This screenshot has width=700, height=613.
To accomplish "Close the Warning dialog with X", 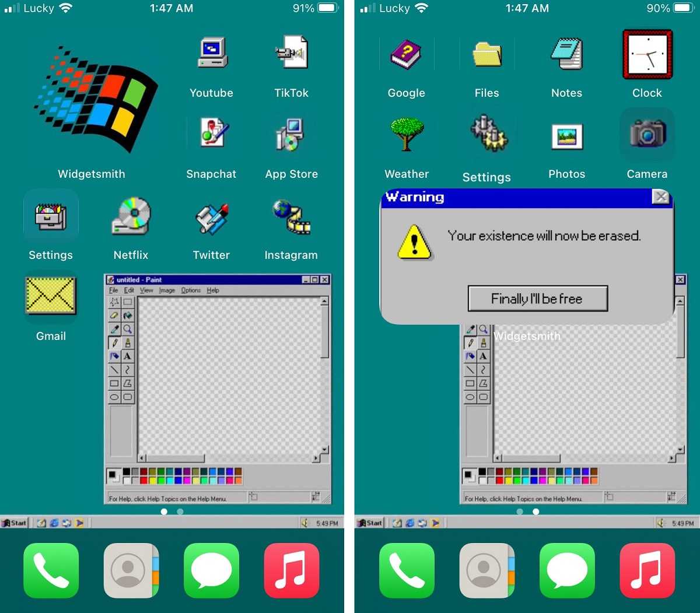I will point(660,197).
